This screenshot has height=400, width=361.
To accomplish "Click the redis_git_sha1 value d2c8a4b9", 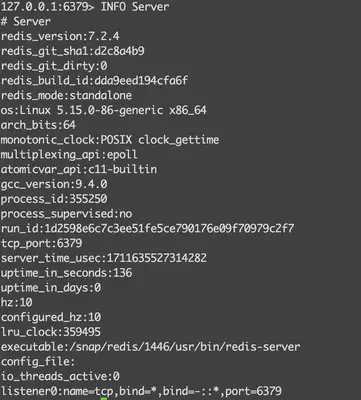I will pos(119,51).
